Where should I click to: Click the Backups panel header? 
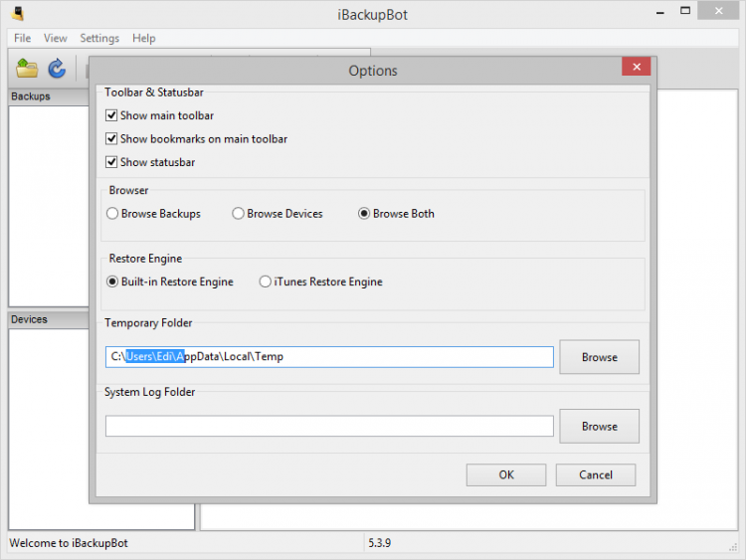49,96
